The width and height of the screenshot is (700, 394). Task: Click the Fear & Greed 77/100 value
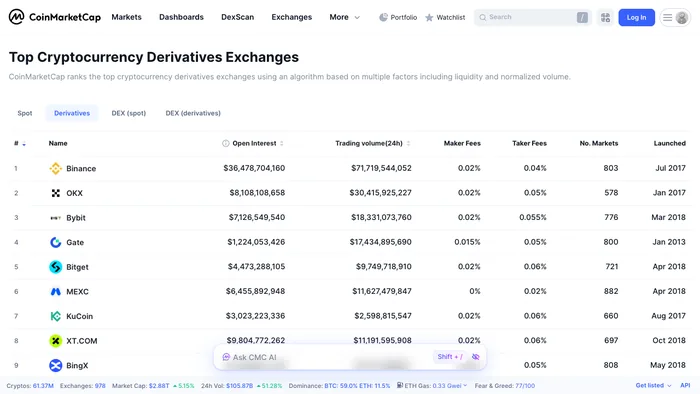coord(525,386)
